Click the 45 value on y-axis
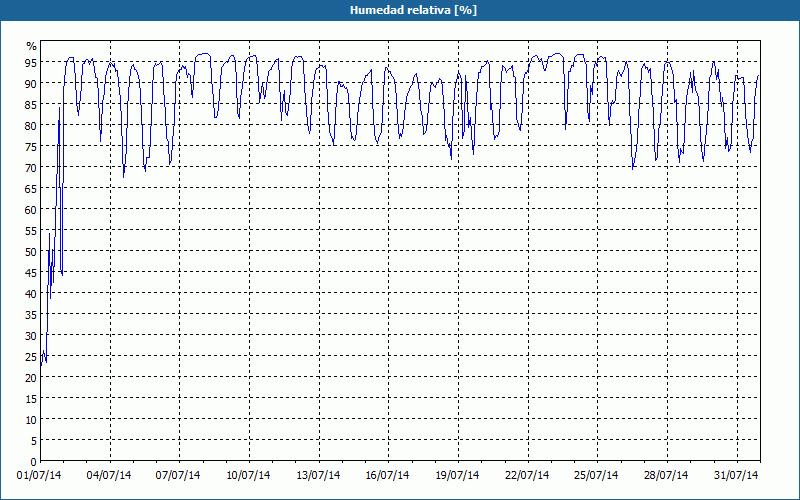800x500 pixels. point(31,273)
